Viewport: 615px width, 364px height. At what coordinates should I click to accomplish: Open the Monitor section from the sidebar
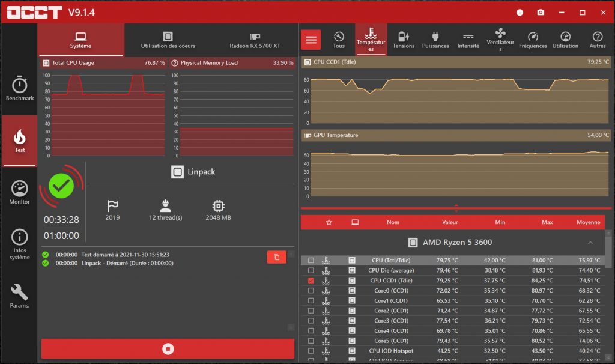(x=20, y=191)
